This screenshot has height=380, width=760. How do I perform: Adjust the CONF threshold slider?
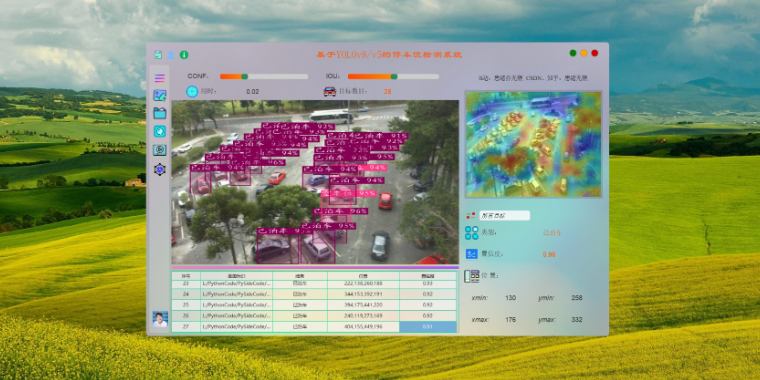[264, 77]
